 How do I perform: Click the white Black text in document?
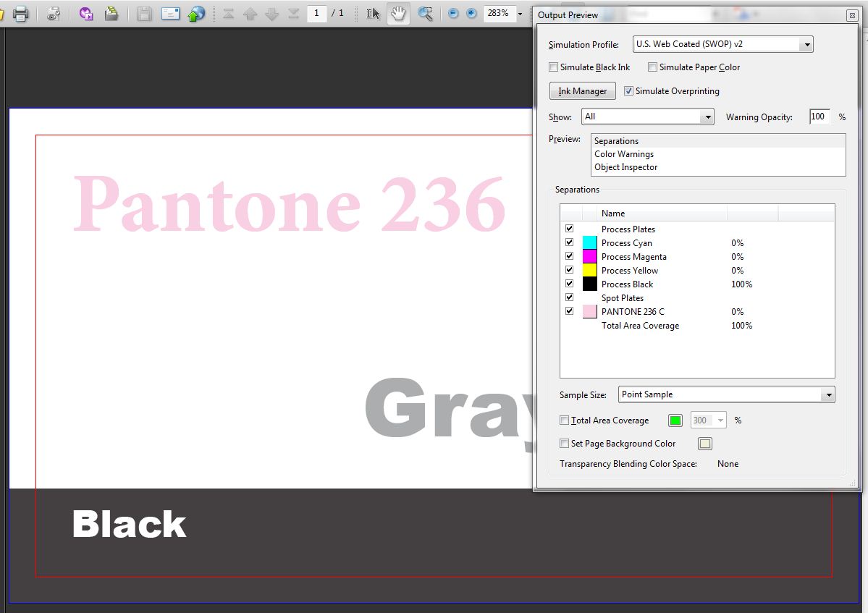tap(129, 524)
